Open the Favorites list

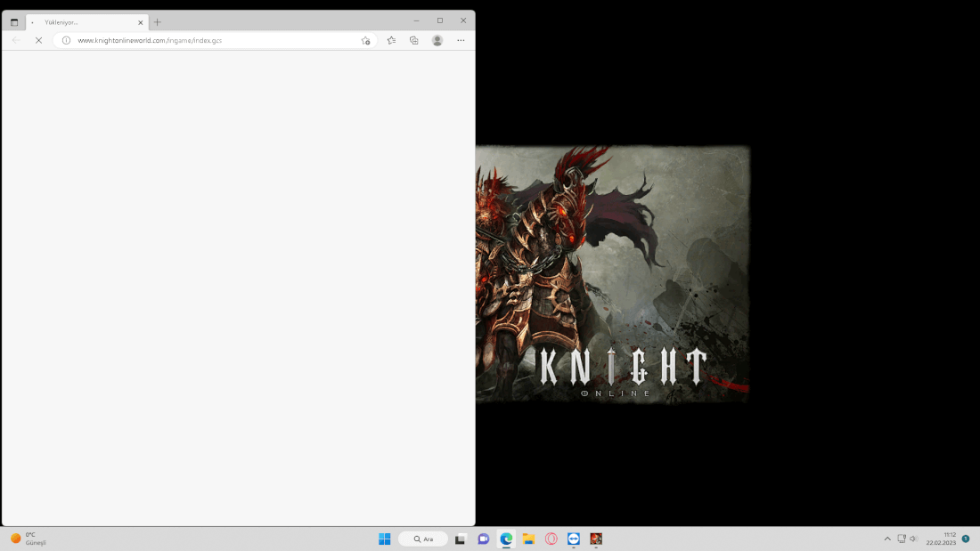click(x=391, y=40)
